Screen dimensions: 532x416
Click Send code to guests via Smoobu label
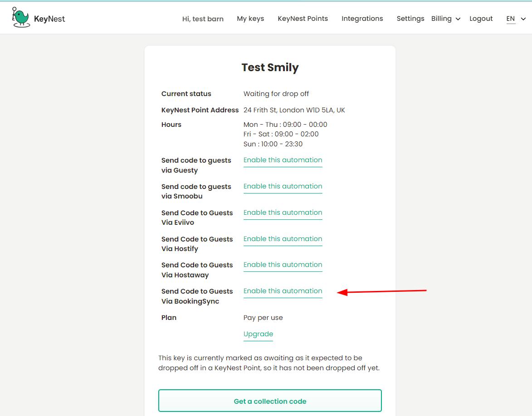coord(196,192)
